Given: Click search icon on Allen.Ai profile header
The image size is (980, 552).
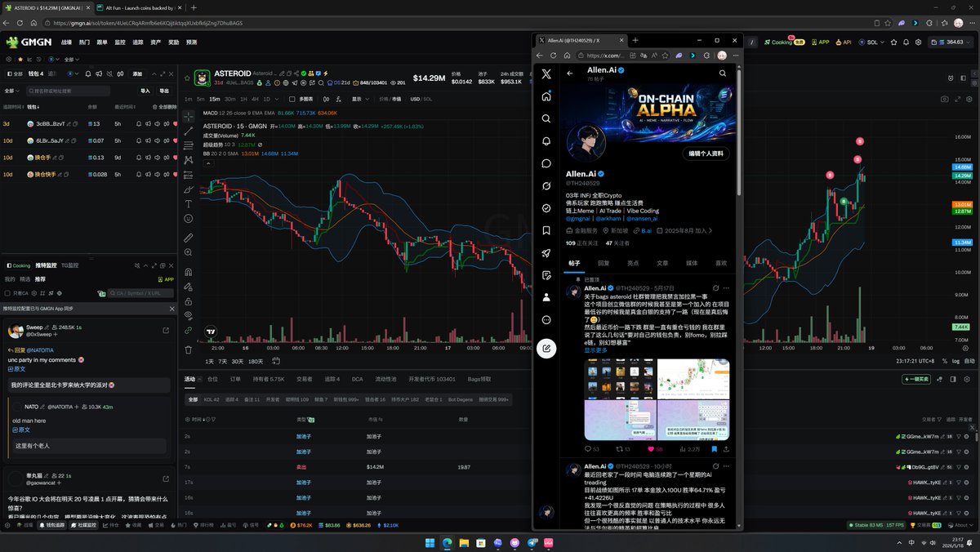Looking at the screenshot, I should click(723, 73).
